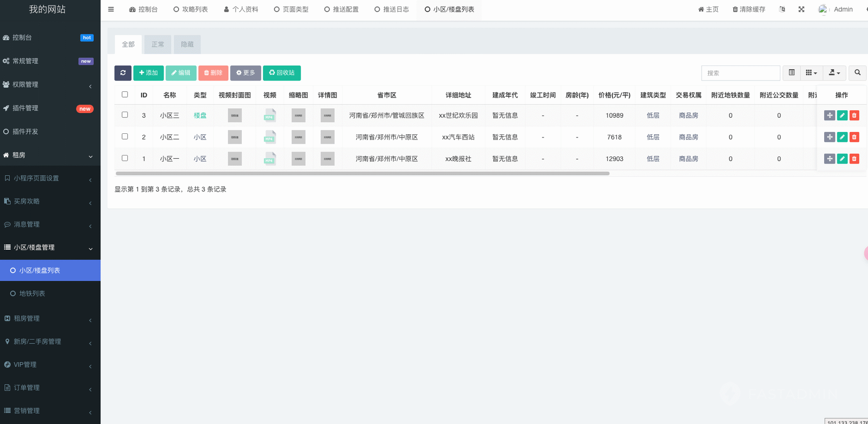
Task: Open the export data dropdown
Action: pyautogui.click(x=834, y=73)
